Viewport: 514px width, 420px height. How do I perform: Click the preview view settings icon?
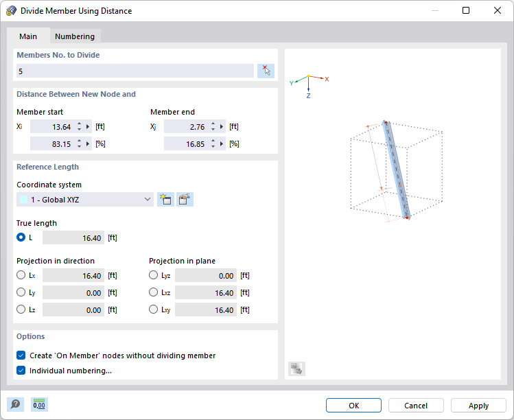[x=296, y=369]
